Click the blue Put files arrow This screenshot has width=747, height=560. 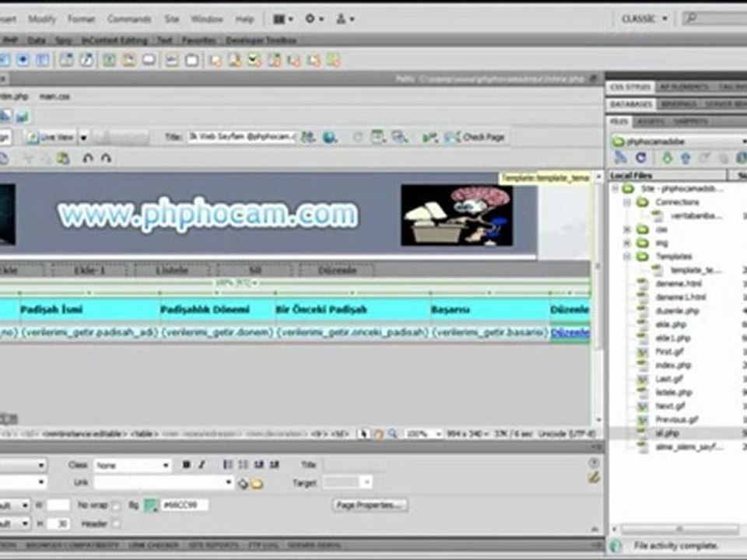(686, 158)
